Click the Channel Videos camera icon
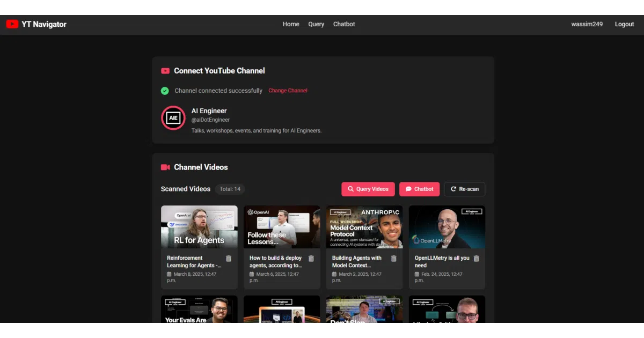 (165, 167)
